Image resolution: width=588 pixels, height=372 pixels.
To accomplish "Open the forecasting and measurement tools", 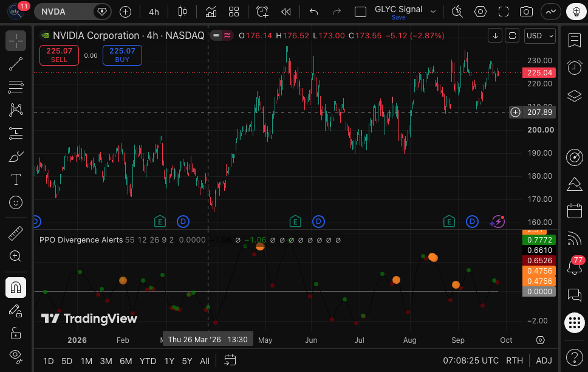I will (x=16, y=133).
